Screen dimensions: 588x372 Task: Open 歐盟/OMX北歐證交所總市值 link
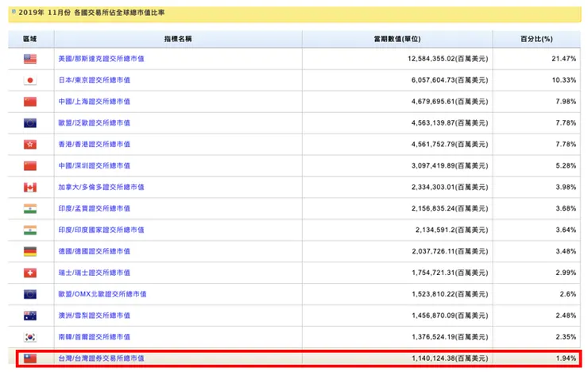point(103,294)
